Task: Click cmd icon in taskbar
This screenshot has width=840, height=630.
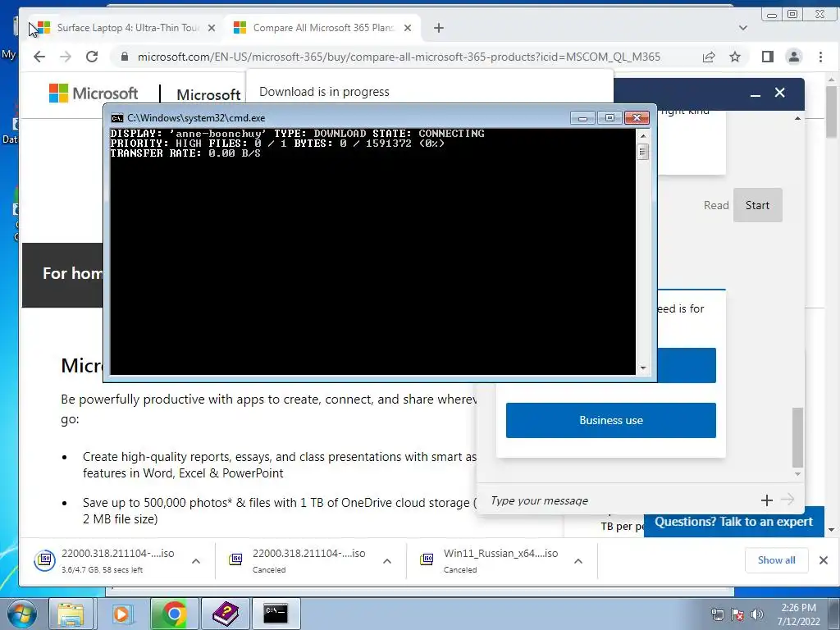Action: 276,614
